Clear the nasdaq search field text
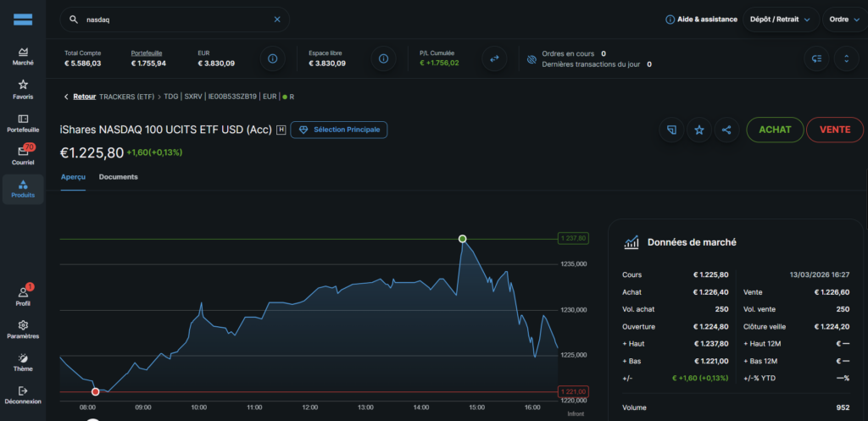The width and height of the screenshot is (868, 421). 276,19
